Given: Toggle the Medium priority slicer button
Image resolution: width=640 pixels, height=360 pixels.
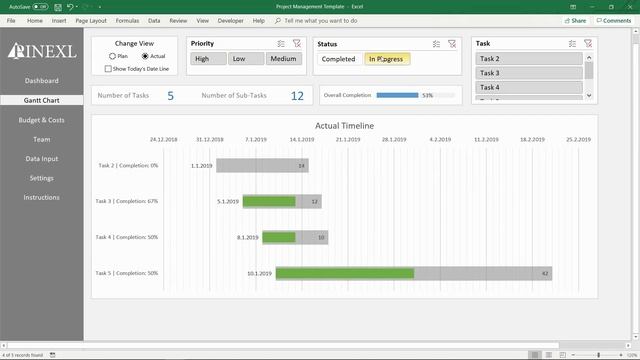Looking at the screenshot, I should (284, 59).
